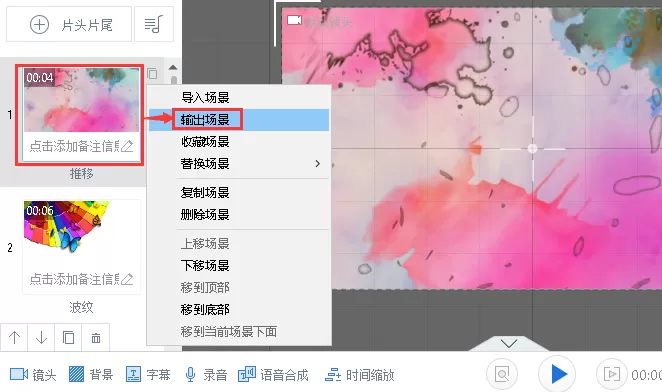Click the canvas center crosshair point

click(x=532, y=149)
